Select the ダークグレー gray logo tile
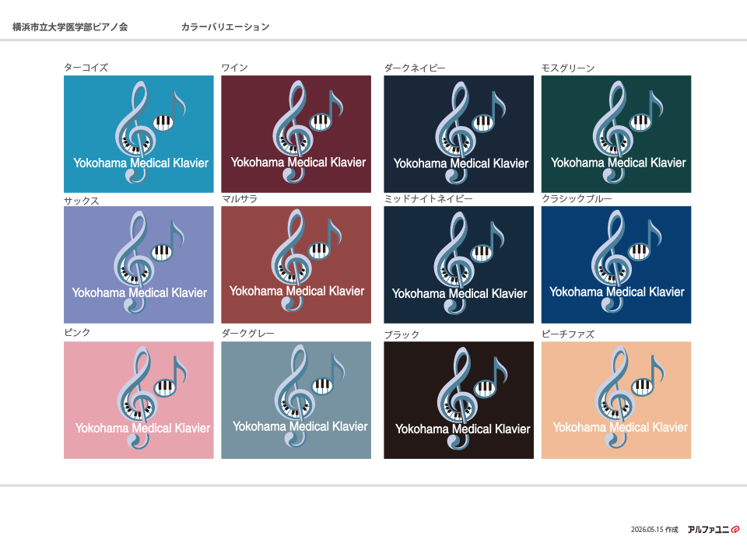This screenshot has width=747, height=560. click(296, 400)
